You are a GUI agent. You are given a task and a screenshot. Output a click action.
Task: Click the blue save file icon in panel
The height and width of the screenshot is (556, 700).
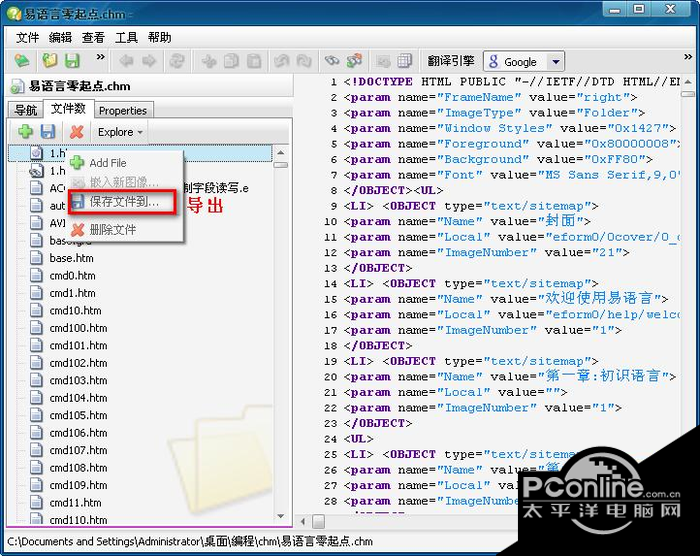48,132
